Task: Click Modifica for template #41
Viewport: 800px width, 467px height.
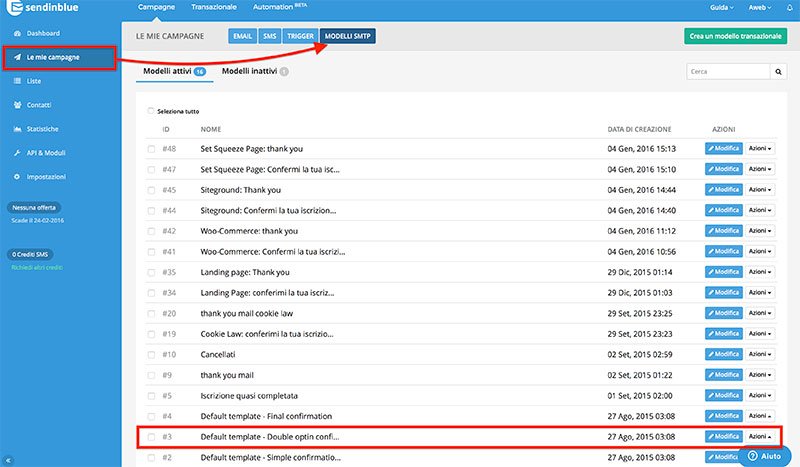Action: (x=723, y=251)
